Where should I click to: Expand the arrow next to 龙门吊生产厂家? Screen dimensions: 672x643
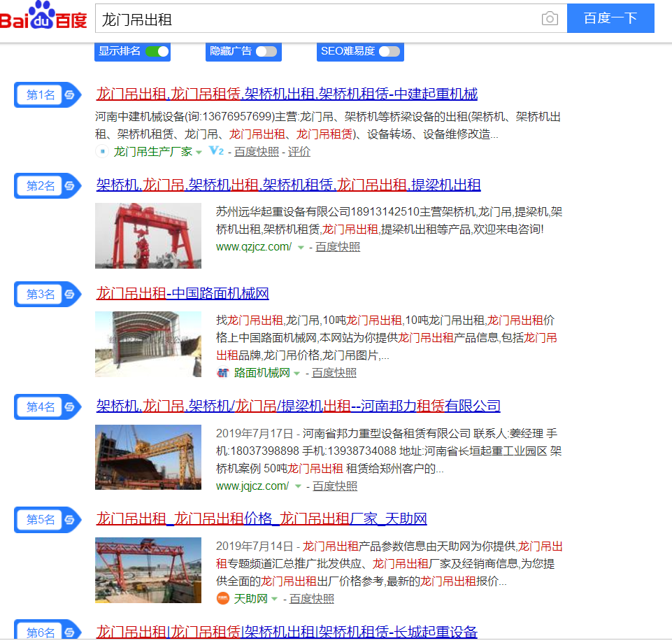tap(199, 153)
